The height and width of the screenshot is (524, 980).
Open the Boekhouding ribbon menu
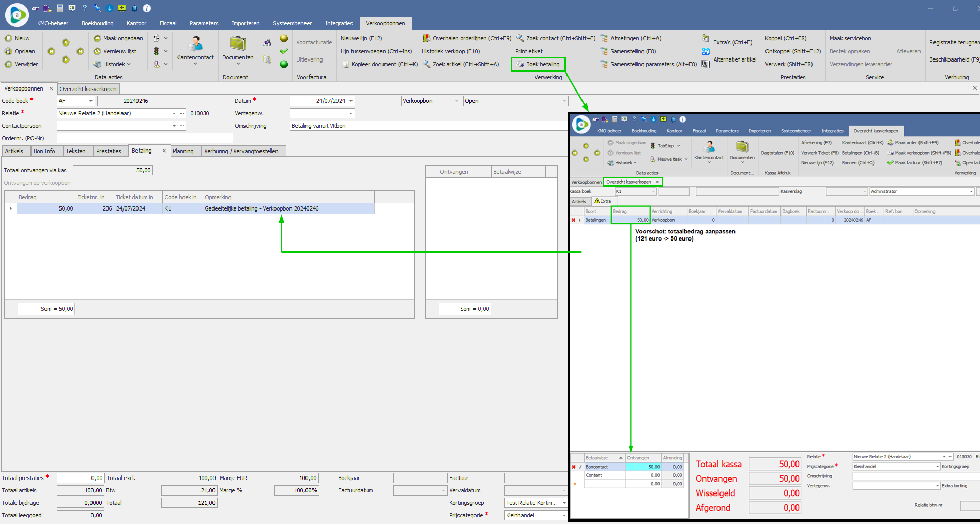coord(97,23)
